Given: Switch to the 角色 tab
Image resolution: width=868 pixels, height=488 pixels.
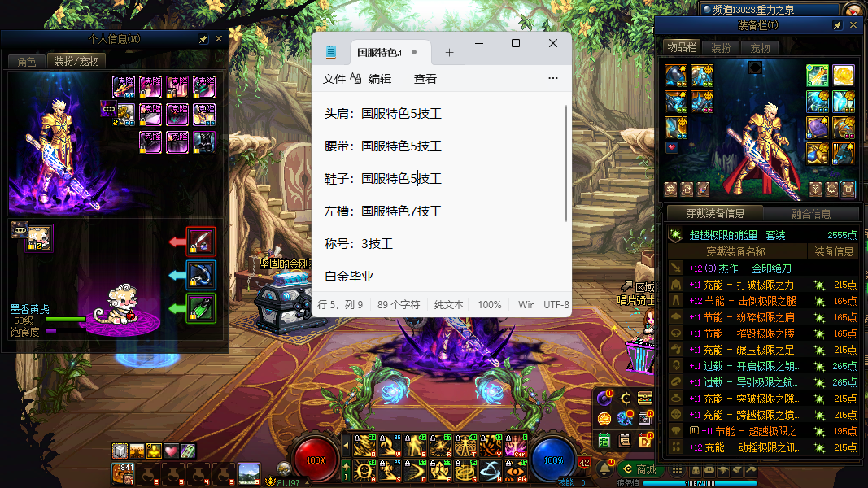Looking at the screenshot, I should (27, 62).
